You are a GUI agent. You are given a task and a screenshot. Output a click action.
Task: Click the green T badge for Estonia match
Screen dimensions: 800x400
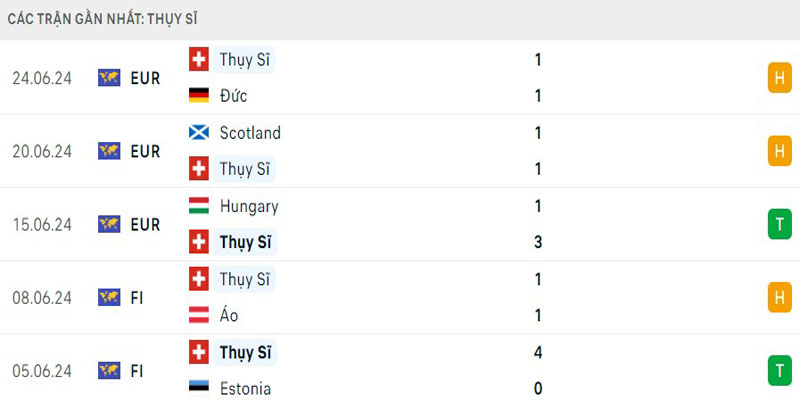pyautogui.click(x=780, y=370)
